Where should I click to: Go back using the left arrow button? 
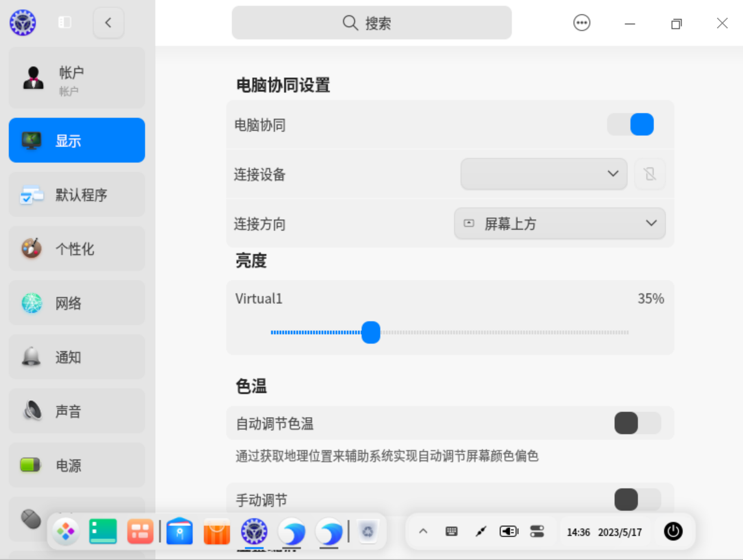coord(108,23)
